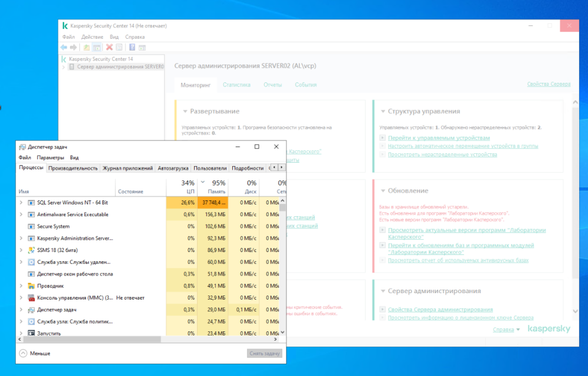Image resolution: width=588 pixels, height=376 pixels.
Task: Expand the SSMS 18 process group
Action: point(21,250)
